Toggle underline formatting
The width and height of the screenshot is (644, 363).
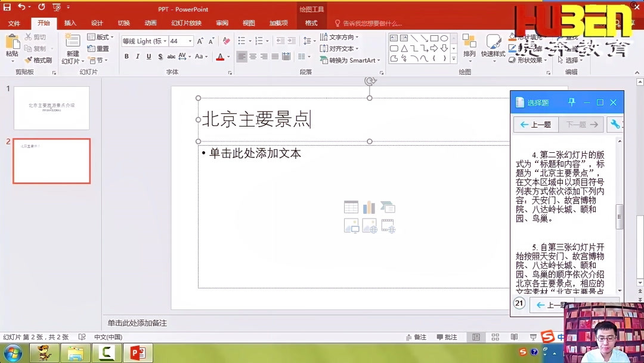pos(149,55)
